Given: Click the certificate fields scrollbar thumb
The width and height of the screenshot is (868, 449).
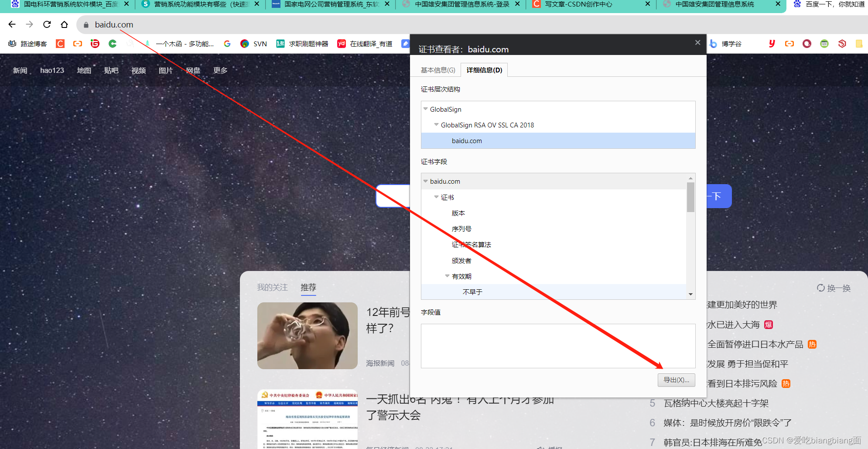Looking at the screenshot, I should [x=690, y=197].
